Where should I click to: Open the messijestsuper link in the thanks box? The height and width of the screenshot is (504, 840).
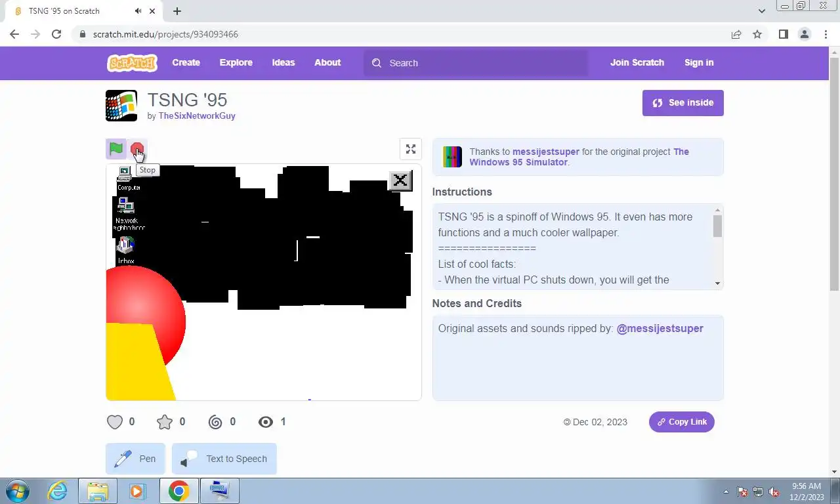point(546,152)
